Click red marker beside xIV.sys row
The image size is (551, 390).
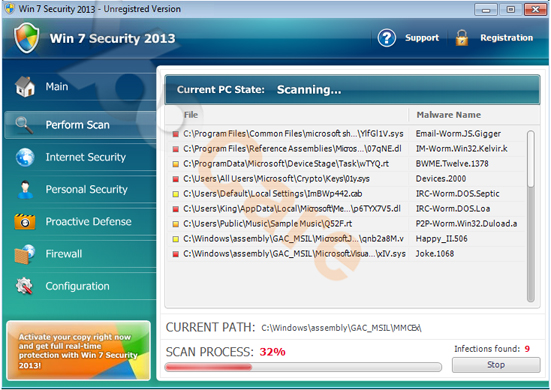click(176, 254)
